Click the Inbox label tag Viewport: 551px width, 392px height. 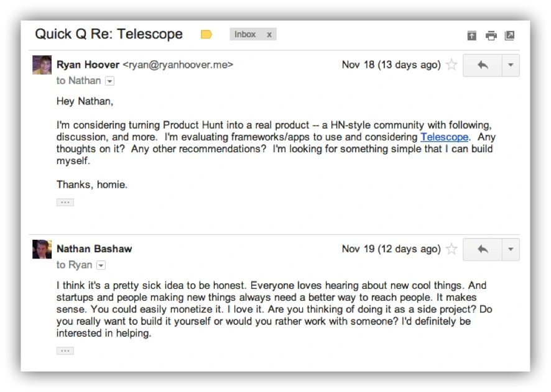click(245, 35)
